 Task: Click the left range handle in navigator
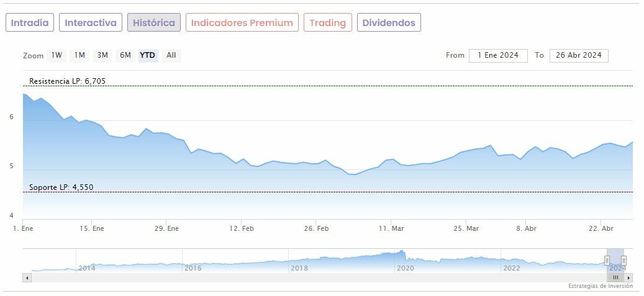607,261
